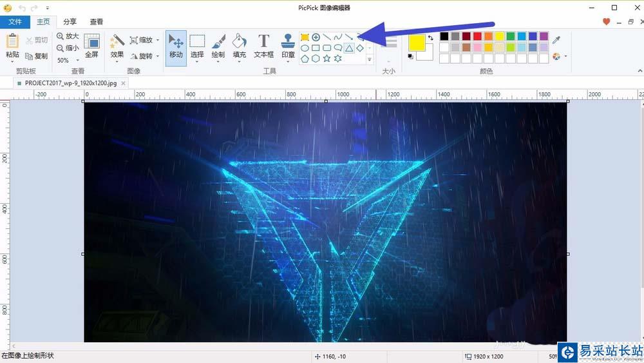Select the circled plus shape
Screen dimensions: 644x363
point(316,37)
